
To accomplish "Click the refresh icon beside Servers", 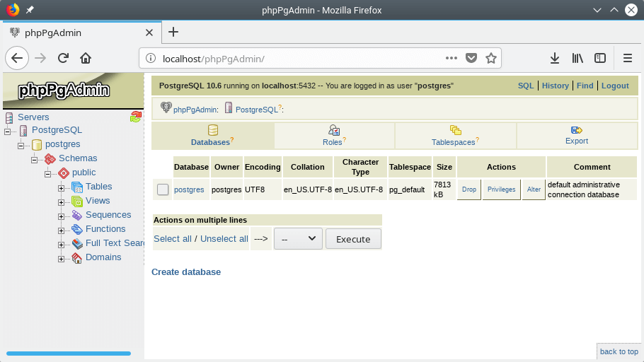I will [136, 117].
